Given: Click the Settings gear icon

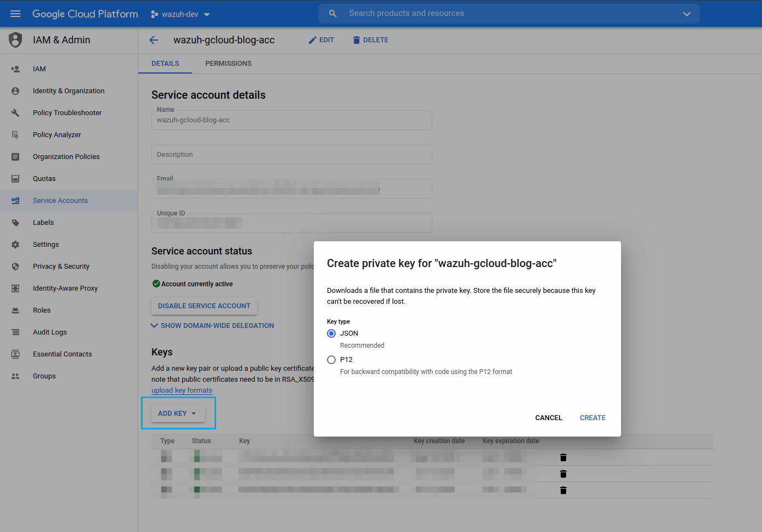Looking at the screenshot, I should pos(15,245).
